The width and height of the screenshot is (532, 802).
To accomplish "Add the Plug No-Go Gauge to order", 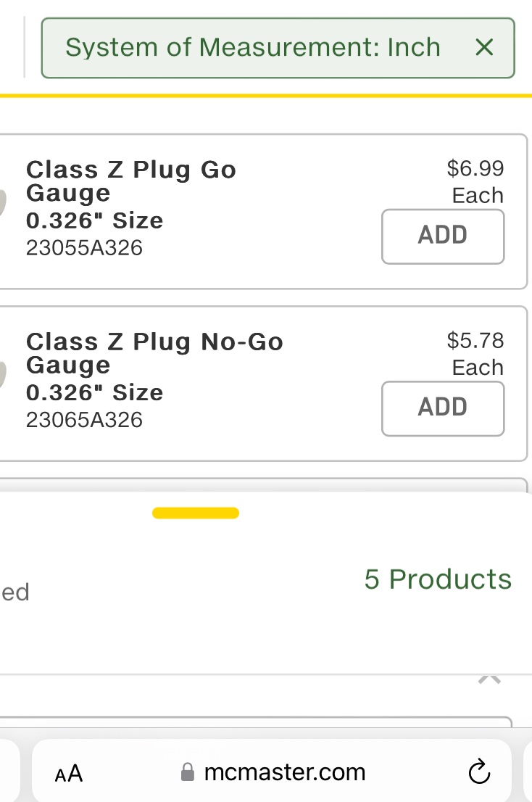I will (x=442, y=408).
